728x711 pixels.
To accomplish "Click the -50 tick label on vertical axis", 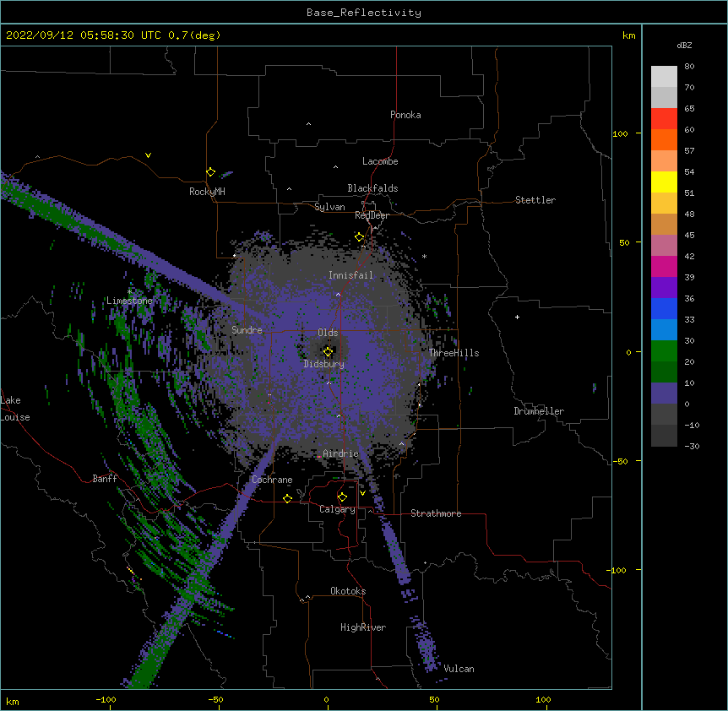I will 620,461.
